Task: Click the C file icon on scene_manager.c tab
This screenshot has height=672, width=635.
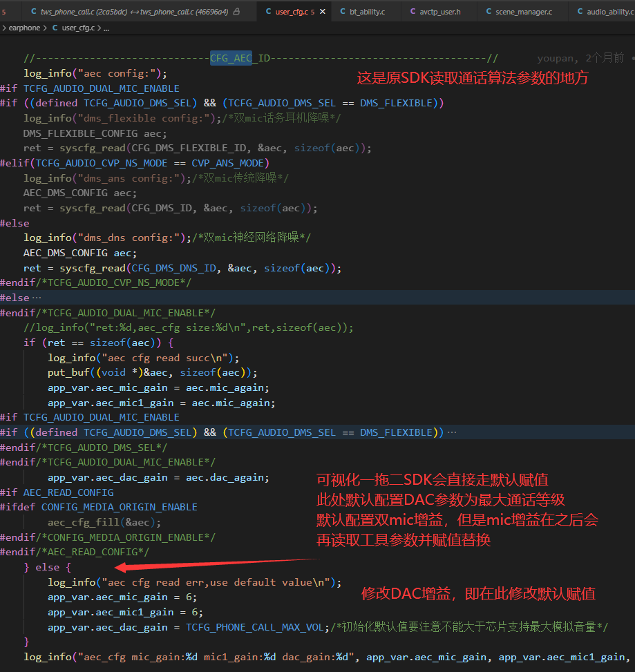Action: point(489,12)
